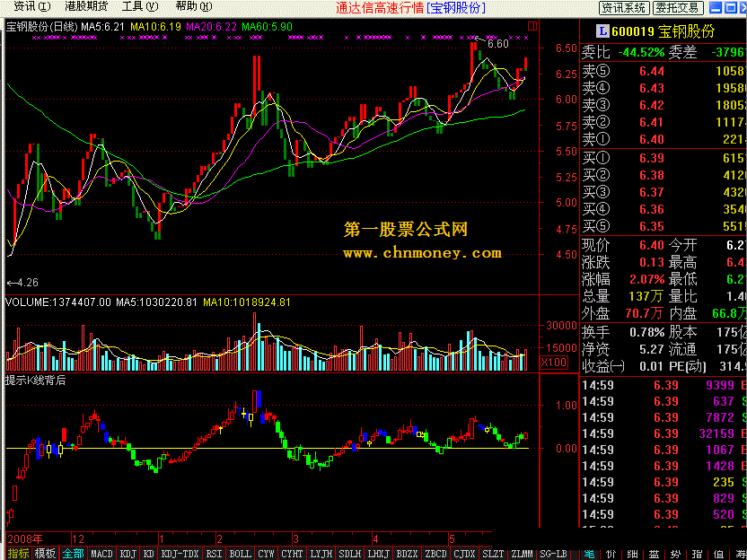Click the 委托交易 button

point(679,7)
